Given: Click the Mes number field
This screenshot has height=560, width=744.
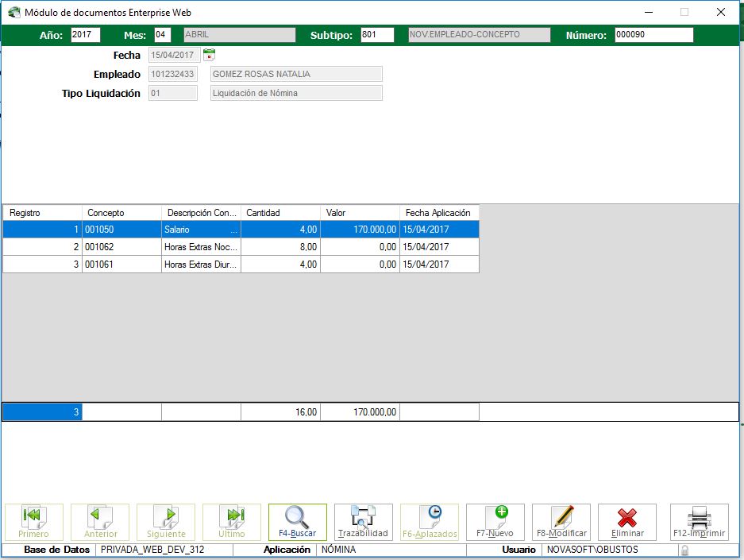Looking at the screenshot, I should point(162,35).
